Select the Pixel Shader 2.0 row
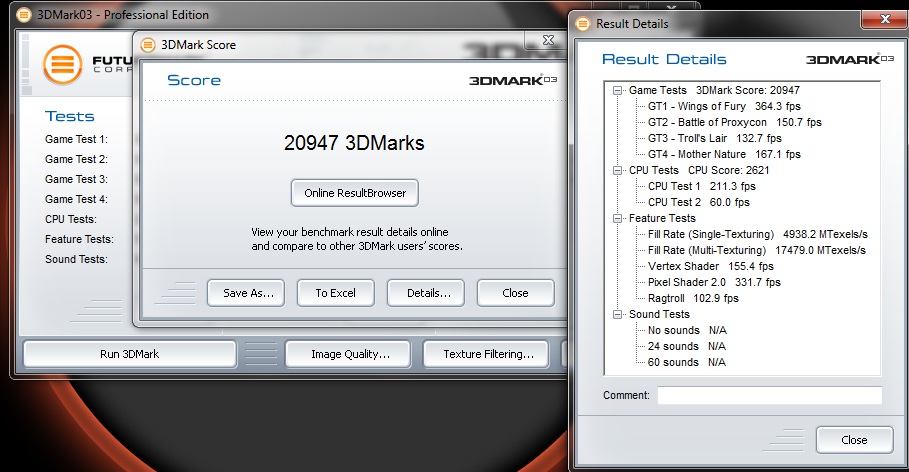 [714, 282]
